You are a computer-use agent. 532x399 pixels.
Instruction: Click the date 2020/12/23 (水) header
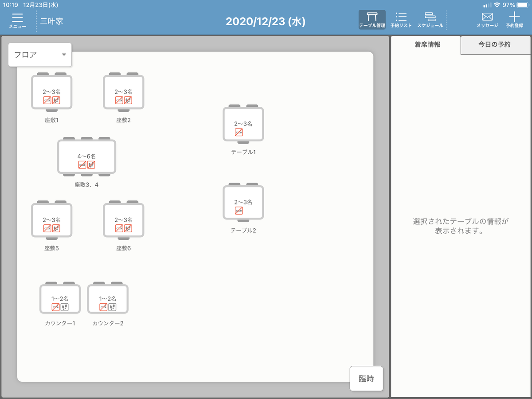(x=266, y=22)
